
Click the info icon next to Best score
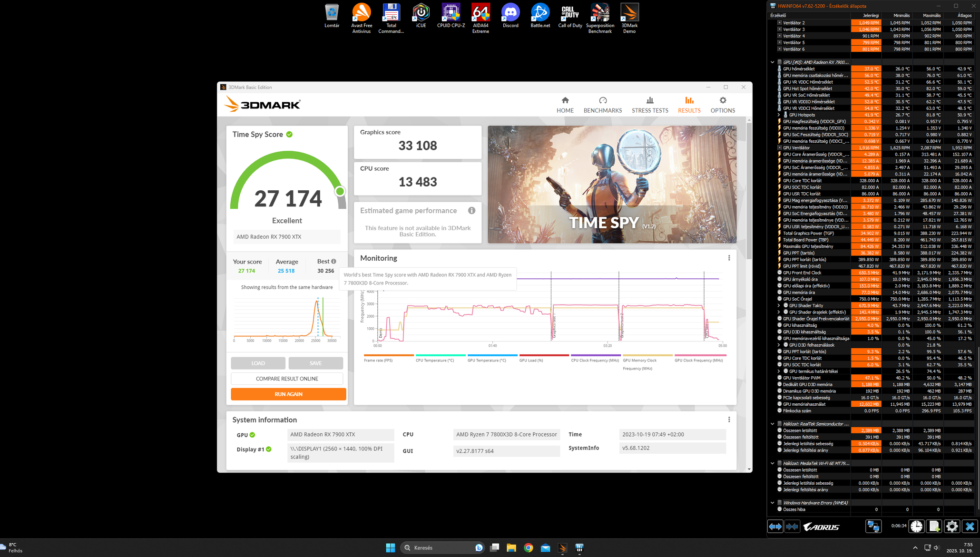tap(334, 261)
